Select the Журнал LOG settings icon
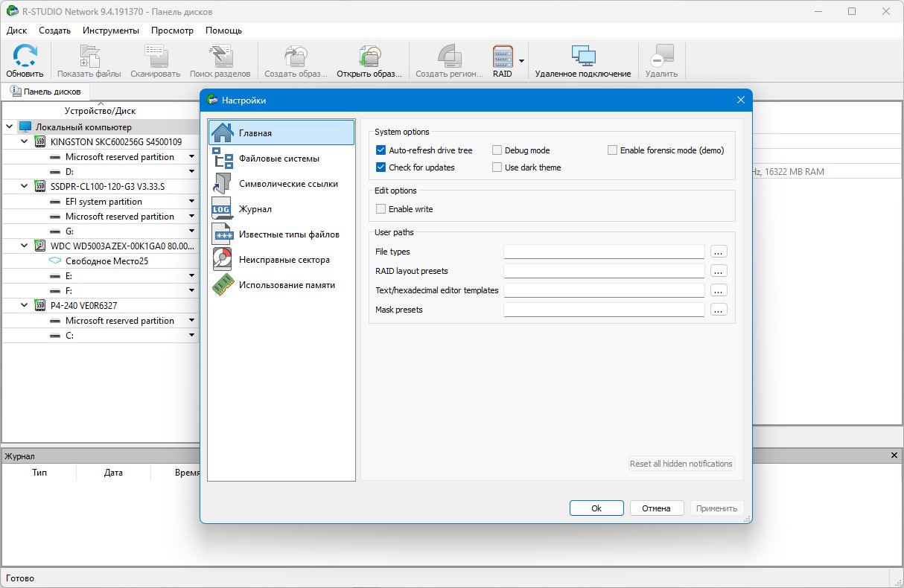The height and width of the screenshot is (588, 904). pyautogui.click(x=223, y=208)
